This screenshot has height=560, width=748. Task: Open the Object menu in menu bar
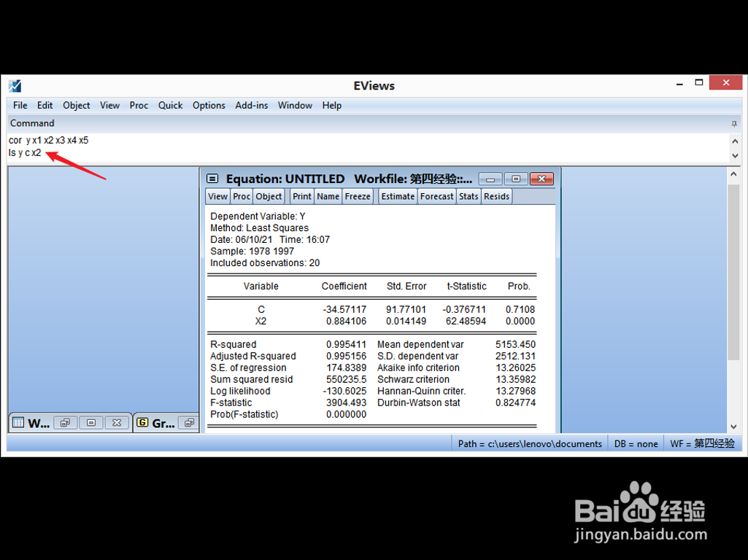pos(77,105)
